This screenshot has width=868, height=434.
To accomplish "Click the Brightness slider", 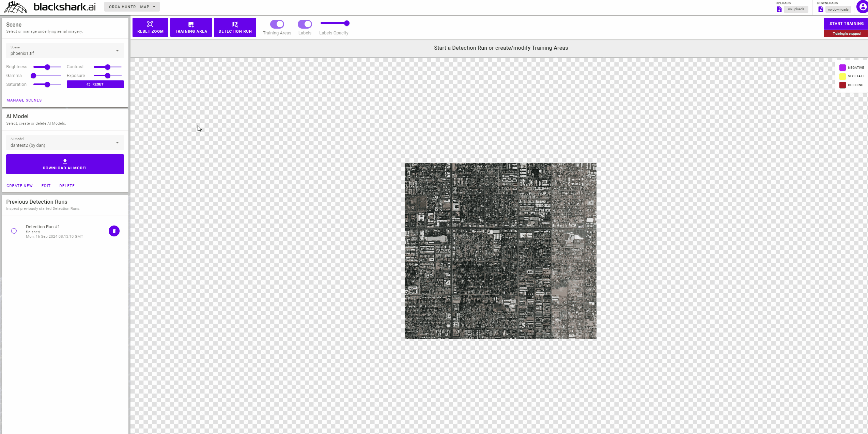I will pos(47,67).
